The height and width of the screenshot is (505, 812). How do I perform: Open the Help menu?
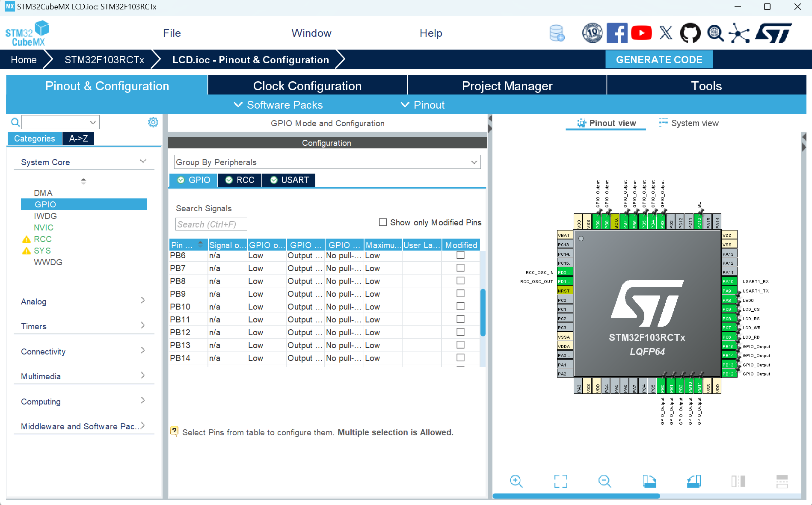(x=431, y=33)
